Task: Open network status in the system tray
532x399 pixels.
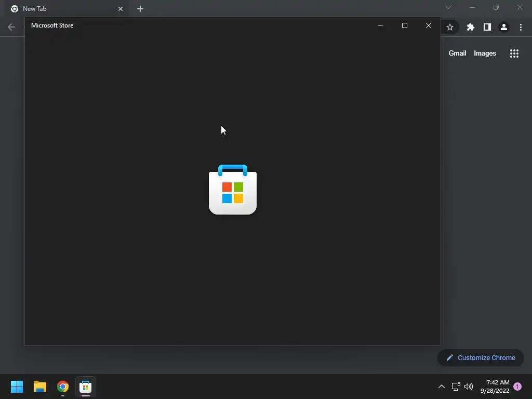Action: [456, 387]
